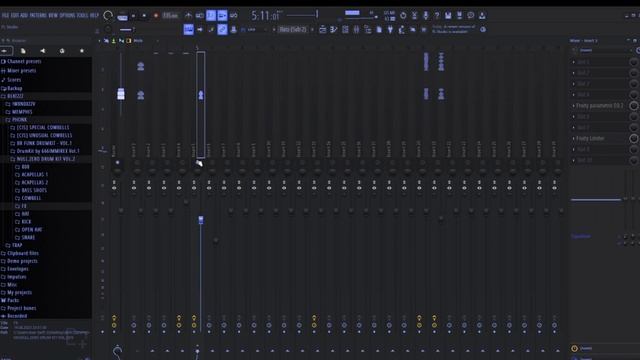Open the FILE menu

[5, 16]
